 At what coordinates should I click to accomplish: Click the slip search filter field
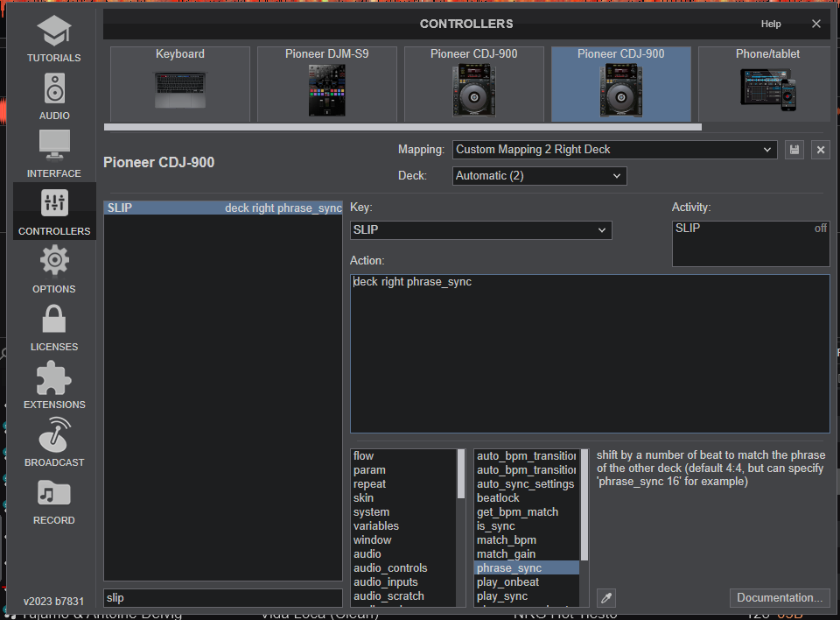tap(223, 598)
